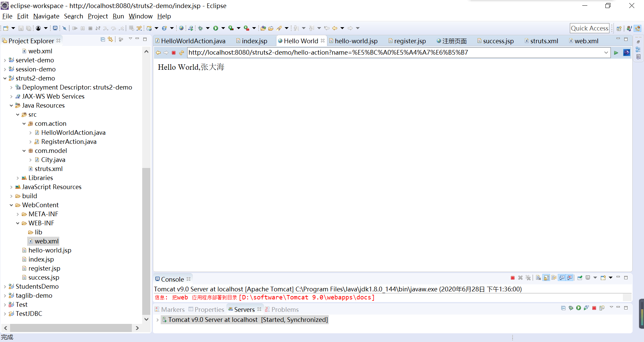The height and width of the screenshot is (342, 644).
Task: Stop Tomcat using the red stop square
Action: coord(594,308)
